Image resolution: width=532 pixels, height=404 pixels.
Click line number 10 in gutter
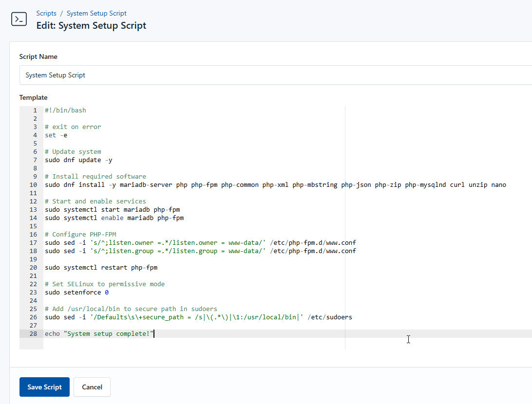pyautogui.click(x=33, y=184)
